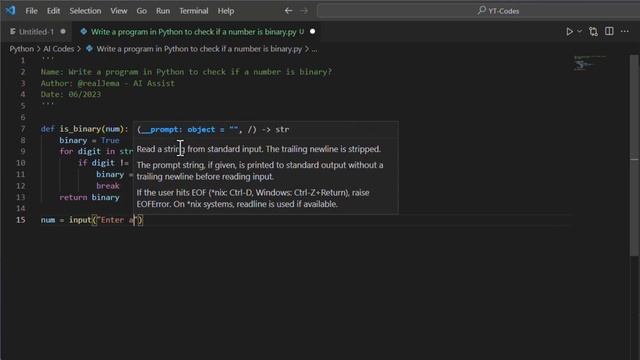Viewport: 640px width, 360px height.
Task: Click the AI Codes breadcrumb folder
Action: 59,49
